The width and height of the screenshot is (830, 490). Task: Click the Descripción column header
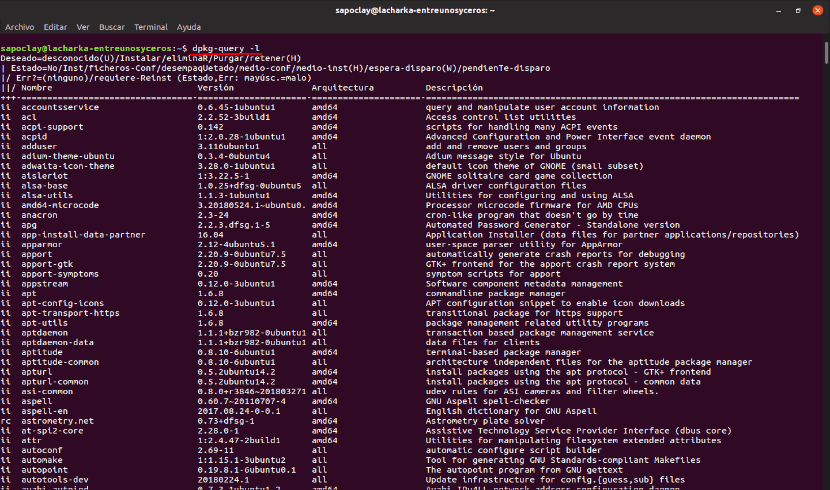point(455,87)
